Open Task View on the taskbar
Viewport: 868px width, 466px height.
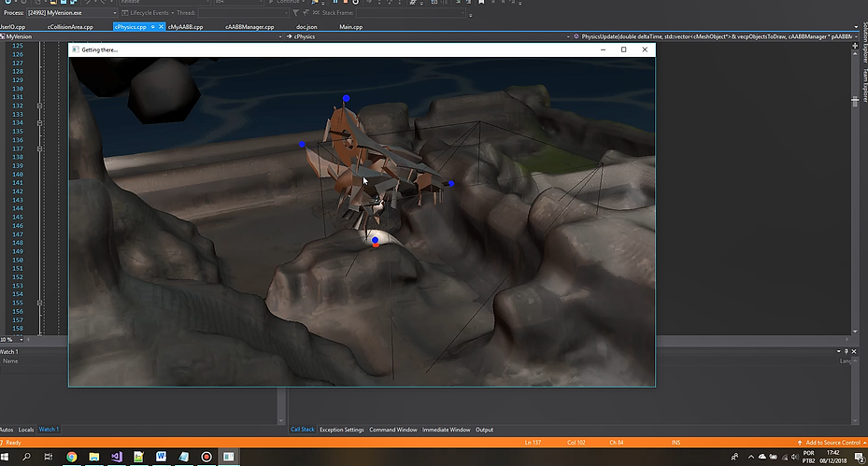(x=49, y=457)
